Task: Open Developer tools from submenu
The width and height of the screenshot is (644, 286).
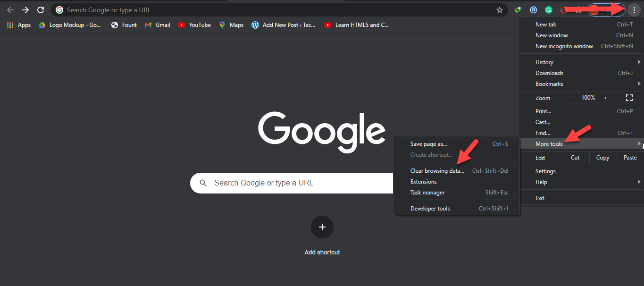Action: point(430,209)
